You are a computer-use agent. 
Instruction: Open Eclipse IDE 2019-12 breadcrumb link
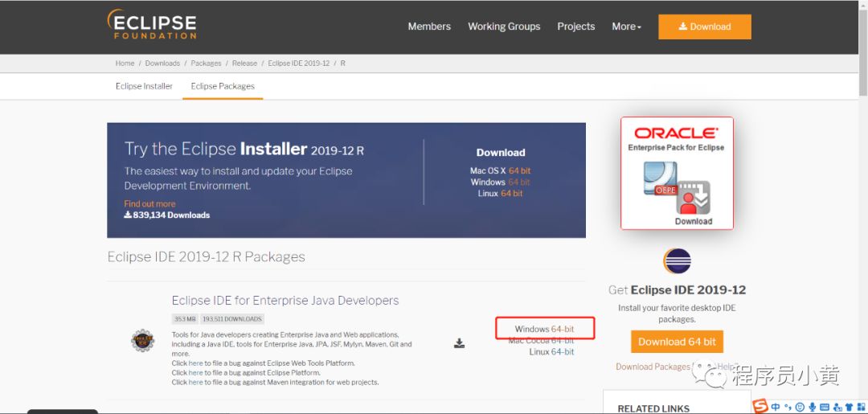pos(299,63)
